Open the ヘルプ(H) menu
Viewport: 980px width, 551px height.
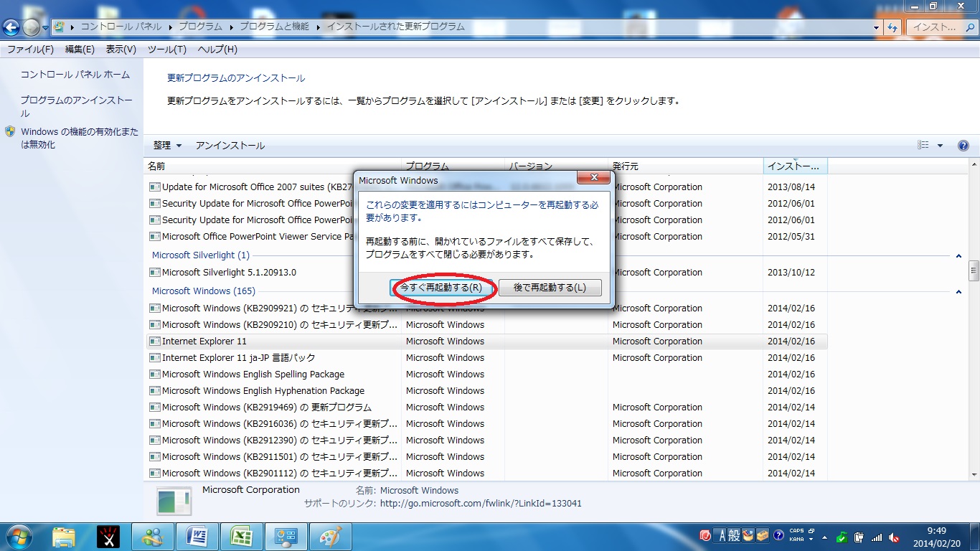217,50
